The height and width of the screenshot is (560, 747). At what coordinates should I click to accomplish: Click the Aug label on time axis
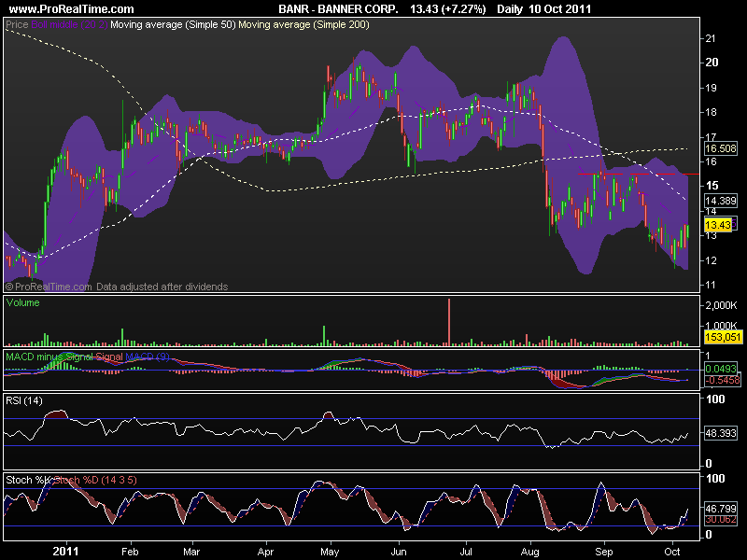pos(529,552)
